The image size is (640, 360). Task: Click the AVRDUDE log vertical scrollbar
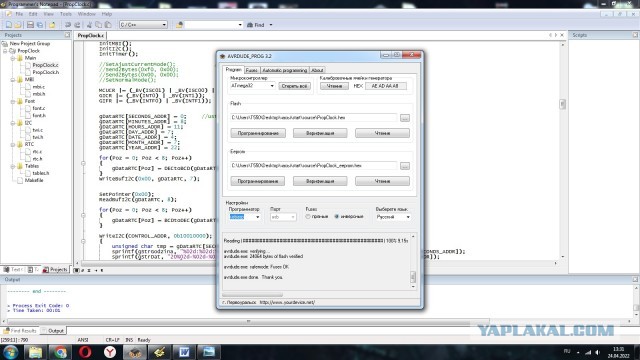coord(413,261)
